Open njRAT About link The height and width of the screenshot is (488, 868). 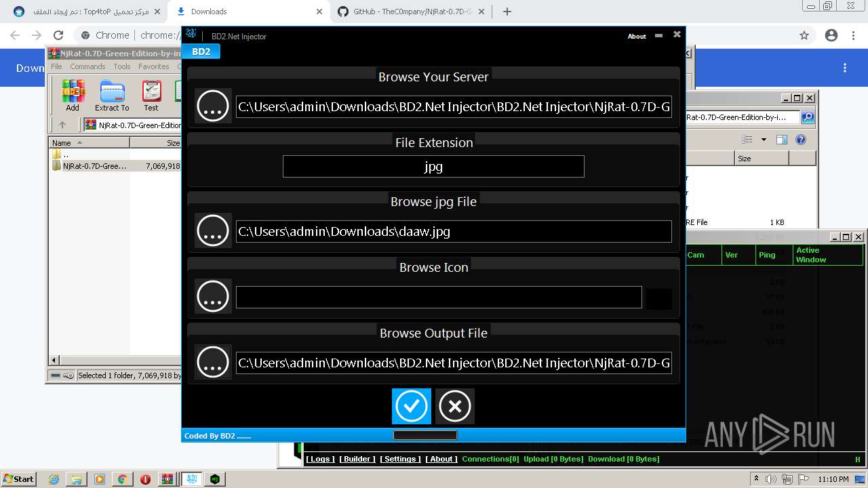[x=441, y=459]
